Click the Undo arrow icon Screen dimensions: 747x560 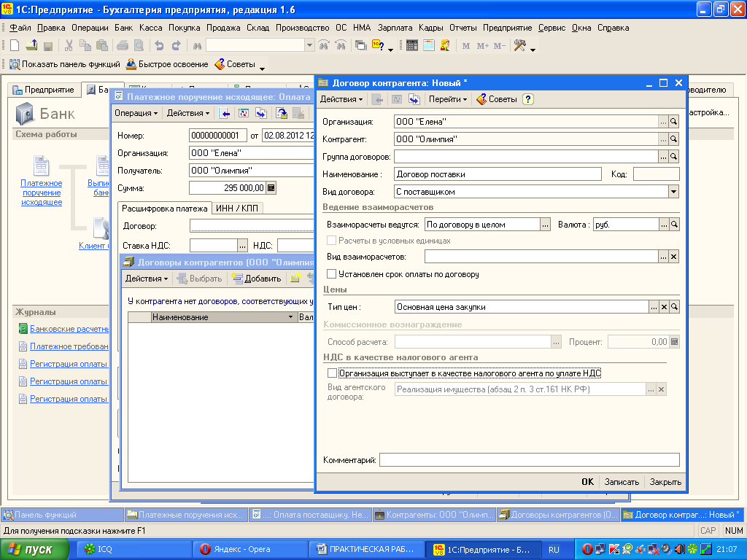(x=159, y=46)
